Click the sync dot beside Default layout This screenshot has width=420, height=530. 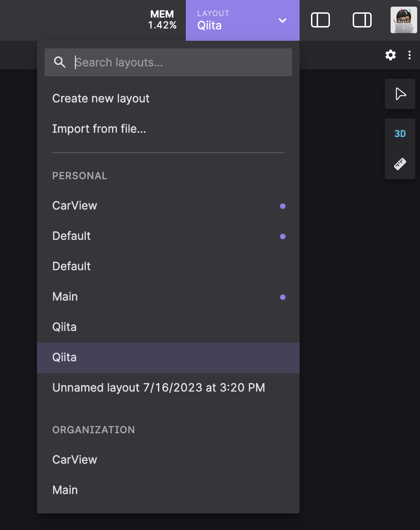[283, 237]
